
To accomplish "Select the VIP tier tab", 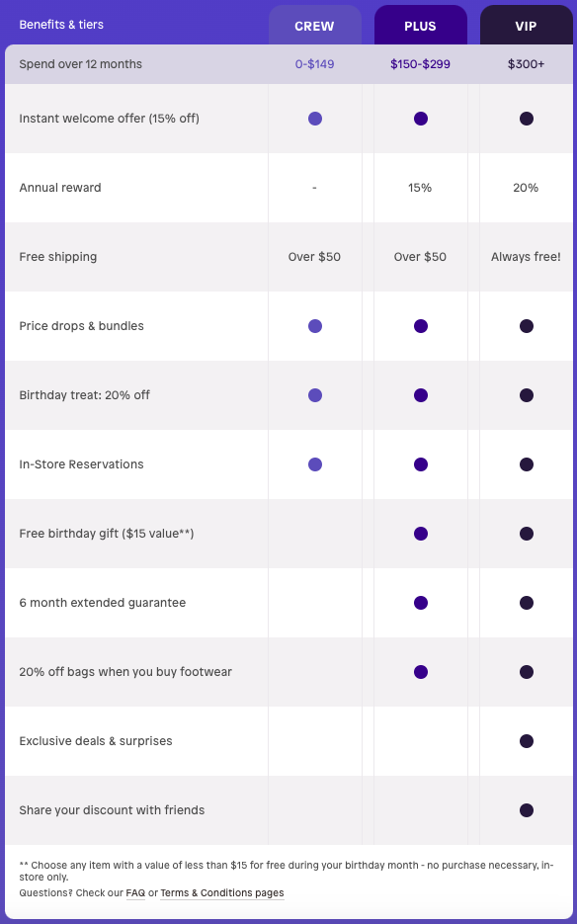I will pos(526,25).
